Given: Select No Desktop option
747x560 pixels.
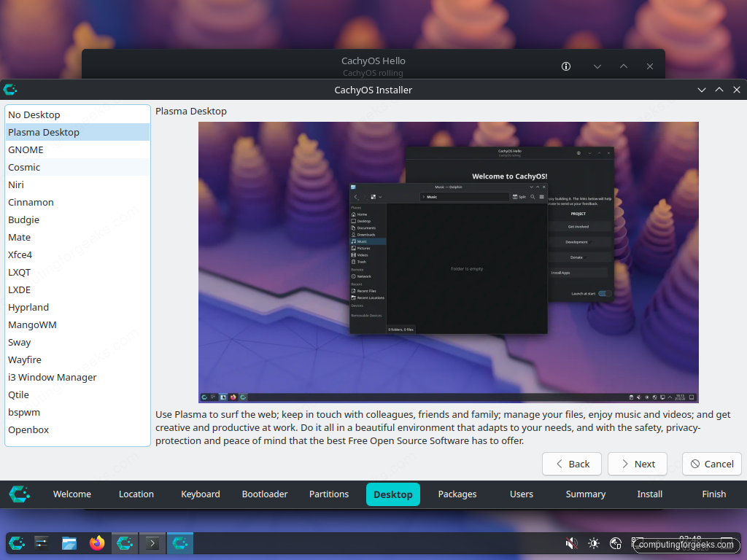Looking at the screenshot, I should (x=77, y=114).
